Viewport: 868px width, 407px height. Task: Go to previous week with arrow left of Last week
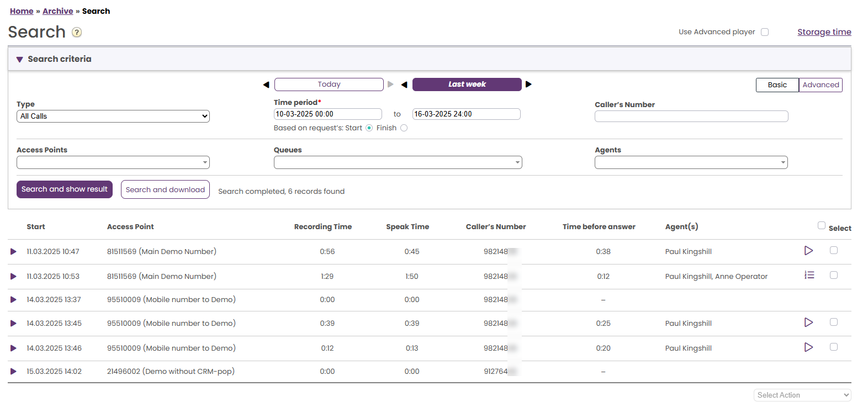click(x=404, y=85)
